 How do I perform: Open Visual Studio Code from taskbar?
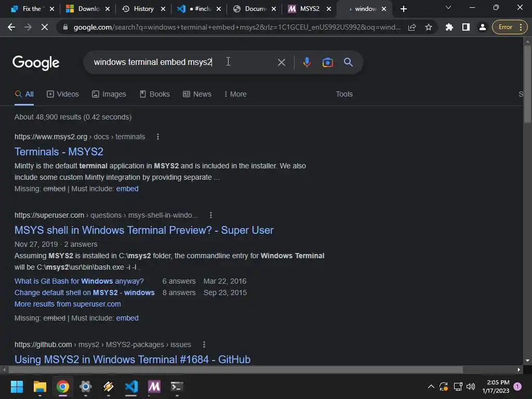click(x=131, y=387)
